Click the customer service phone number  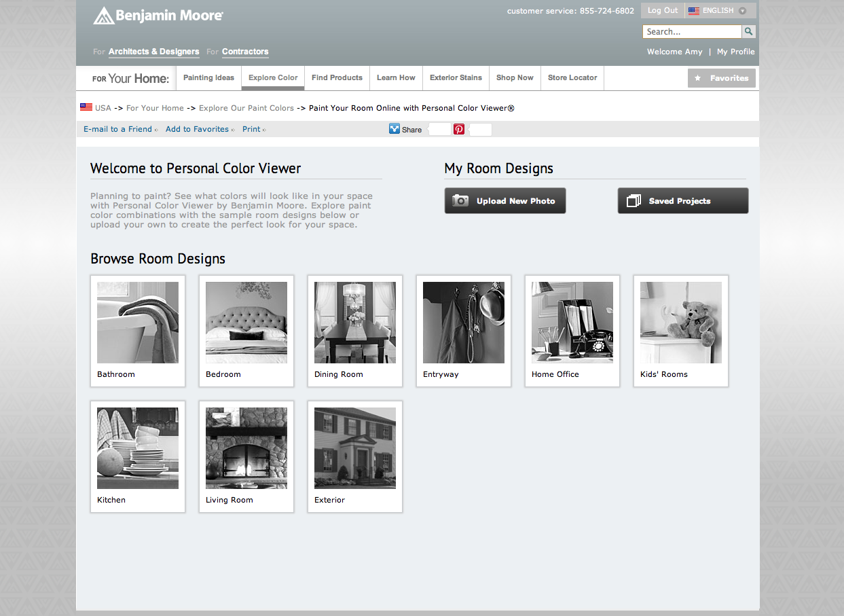(607, 11)
